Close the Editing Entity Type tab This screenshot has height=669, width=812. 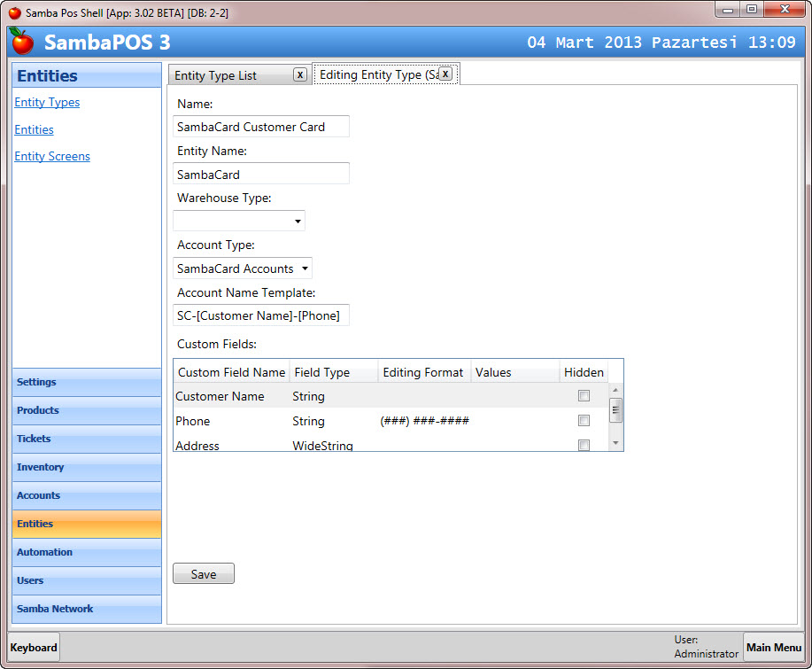pyautogui.click(x=445, y=74)
